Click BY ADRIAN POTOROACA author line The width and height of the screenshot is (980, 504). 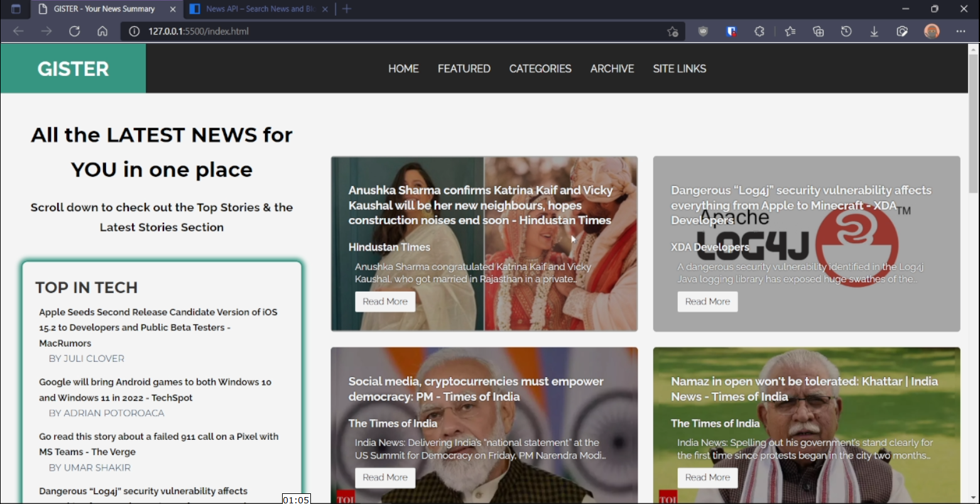(x=107, y=414)
